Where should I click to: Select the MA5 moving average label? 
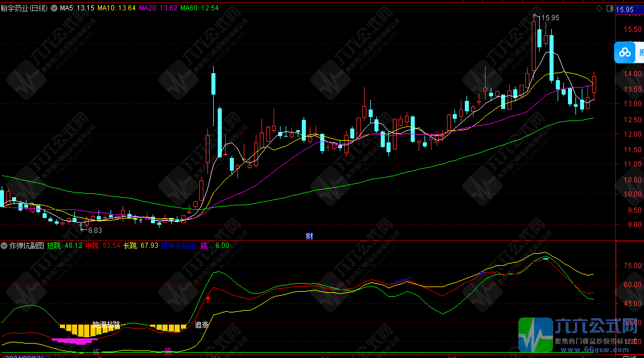(x=77, y=8)
